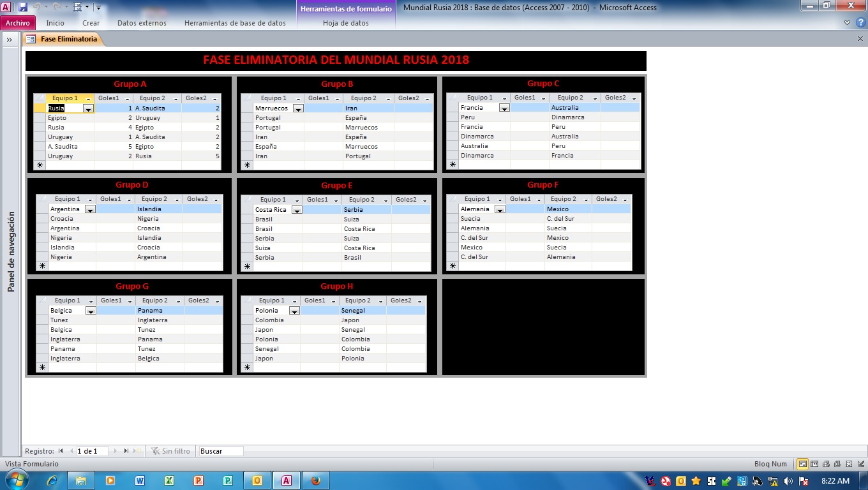This screenshot has height=490, width=868.
Task: Switch to PivotTable view in status bar
Action: point(827,464)
